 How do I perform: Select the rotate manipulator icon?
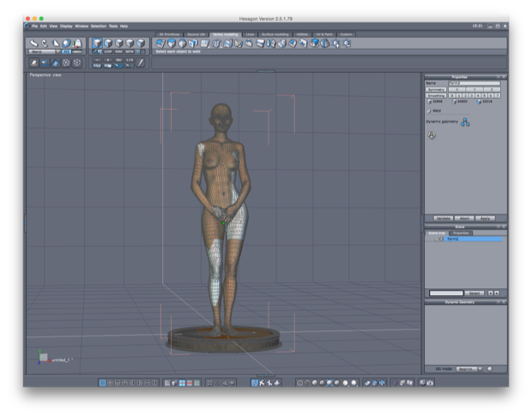click(45, 43)
